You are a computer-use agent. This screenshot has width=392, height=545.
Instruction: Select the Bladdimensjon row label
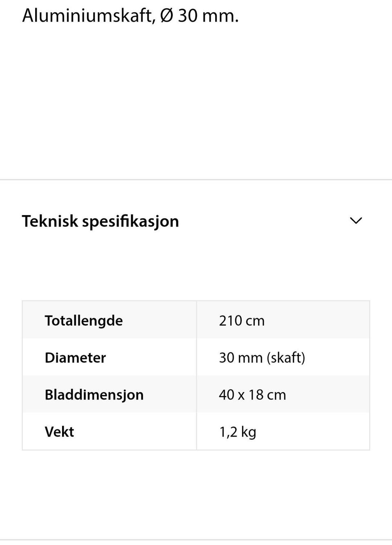(94, 395)
